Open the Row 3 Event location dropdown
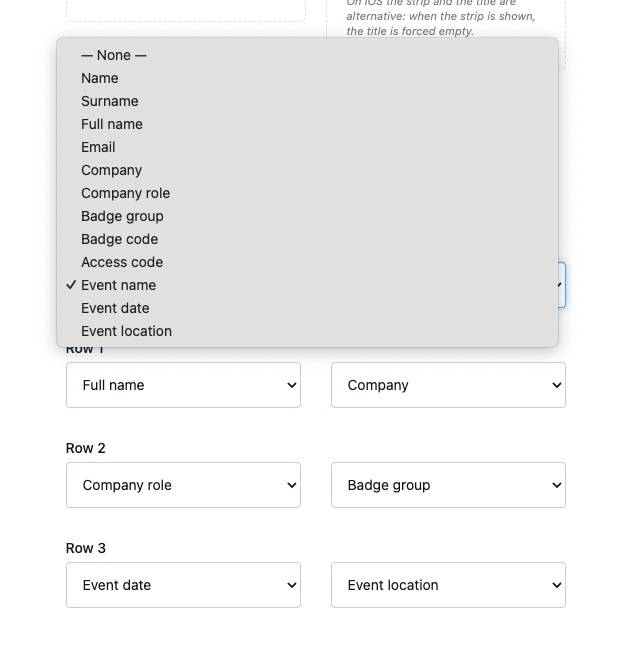The height and width of the screenshot is (650, 638). coord(448,585)
